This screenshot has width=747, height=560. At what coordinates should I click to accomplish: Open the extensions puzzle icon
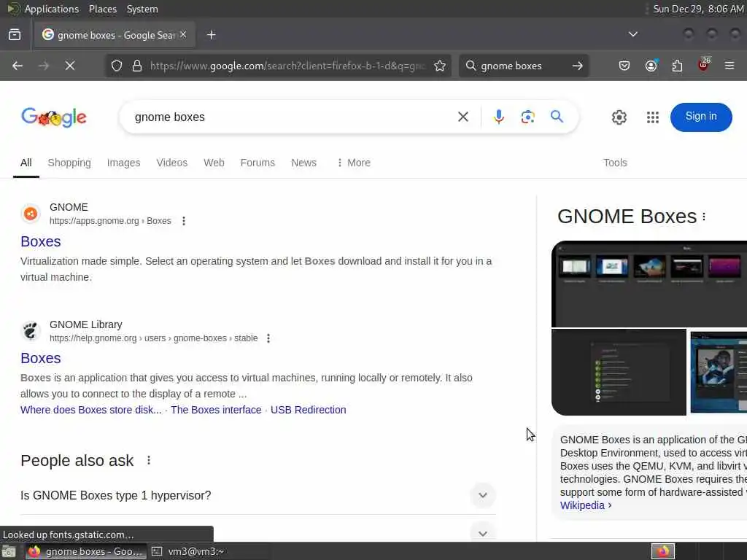[x=677, y=66]
